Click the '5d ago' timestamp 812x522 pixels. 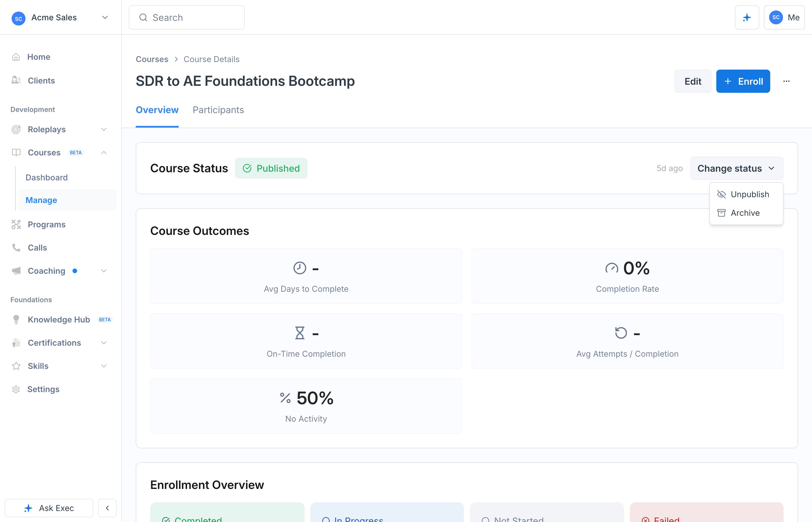pyautogui.click(x=669, y=168)
